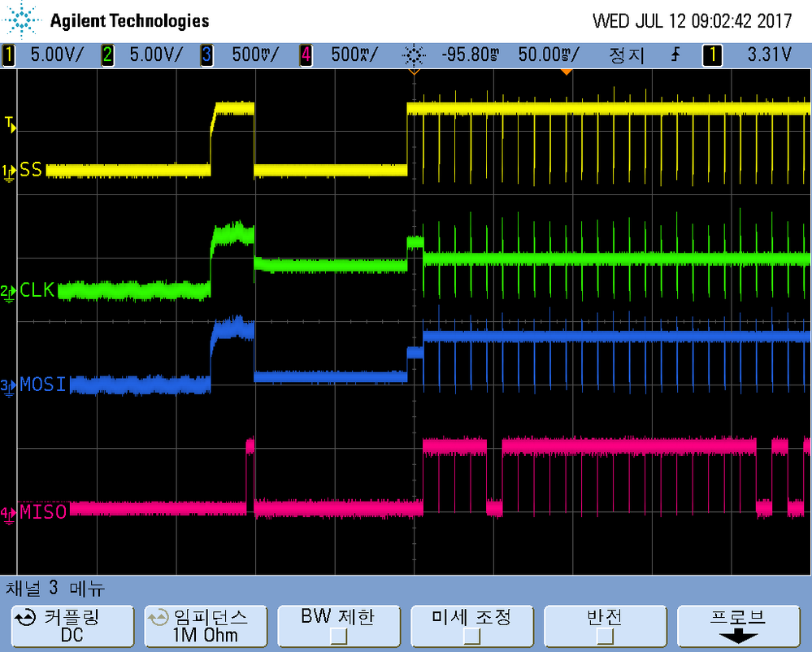Click the SS waveform label
This screenshot has height=652, width=812.
(x=31, y=170)
